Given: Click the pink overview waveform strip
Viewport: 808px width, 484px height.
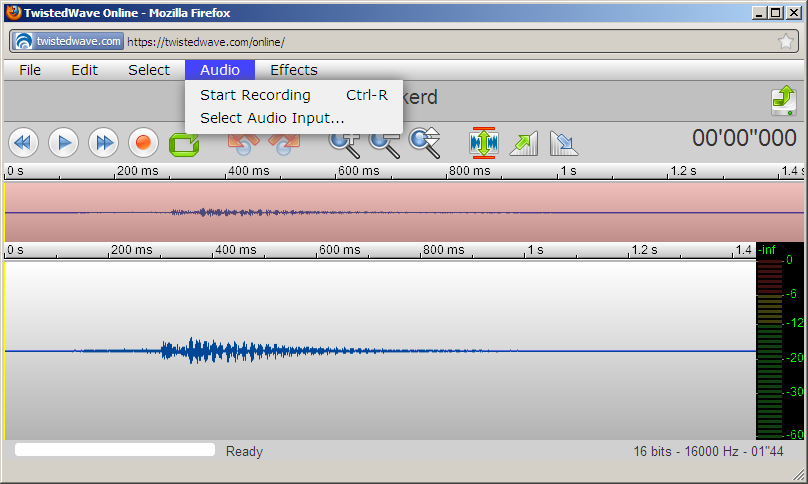Looking at the screenshot, I should coord(405,212).
